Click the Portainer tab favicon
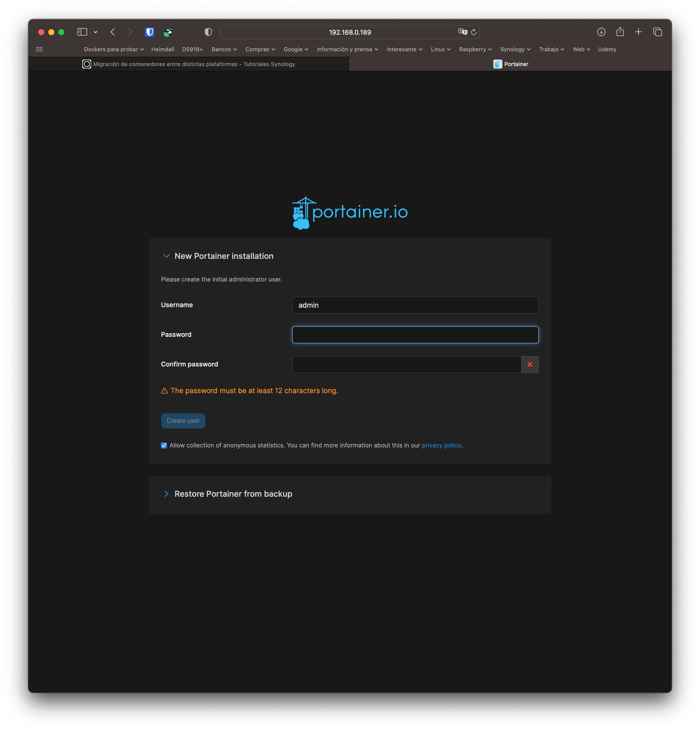Viewport: 700px width, 730px height. point(497,64)
